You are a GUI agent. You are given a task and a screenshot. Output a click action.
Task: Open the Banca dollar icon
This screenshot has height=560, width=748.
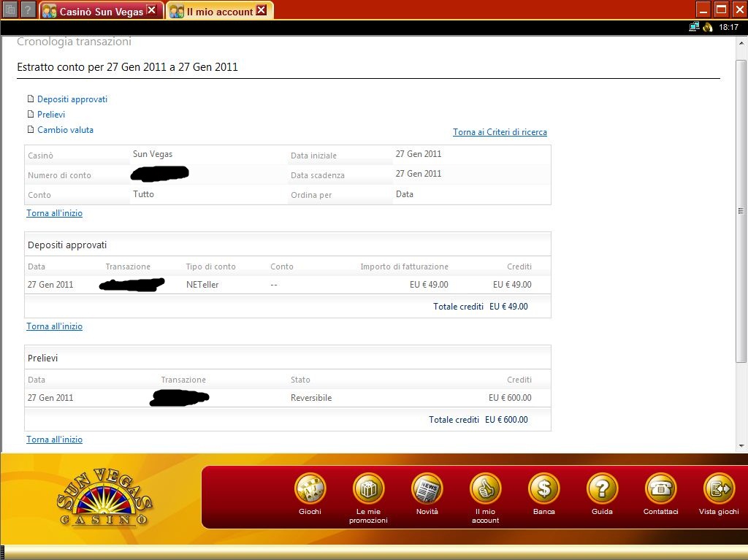coord(543,488)
